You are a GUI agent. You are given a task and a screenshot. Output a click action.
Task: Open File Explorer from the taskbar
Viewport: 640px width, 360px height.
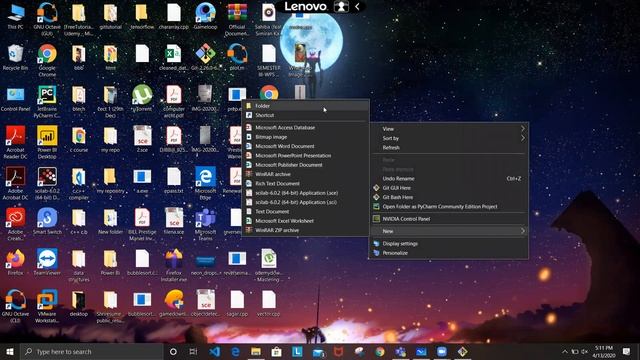pyautogui.click(x=256, y=351)
